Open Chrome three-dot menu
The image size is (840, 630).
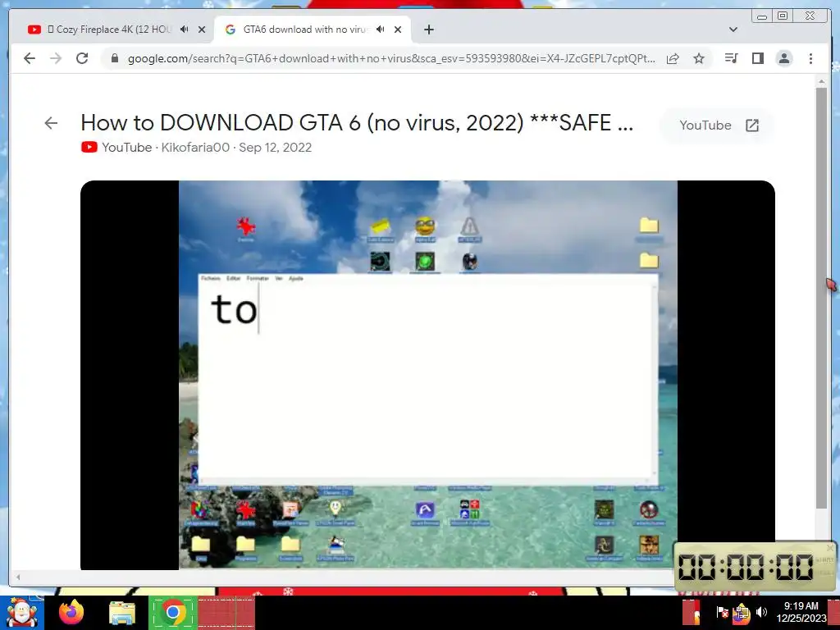pos(811,58)
